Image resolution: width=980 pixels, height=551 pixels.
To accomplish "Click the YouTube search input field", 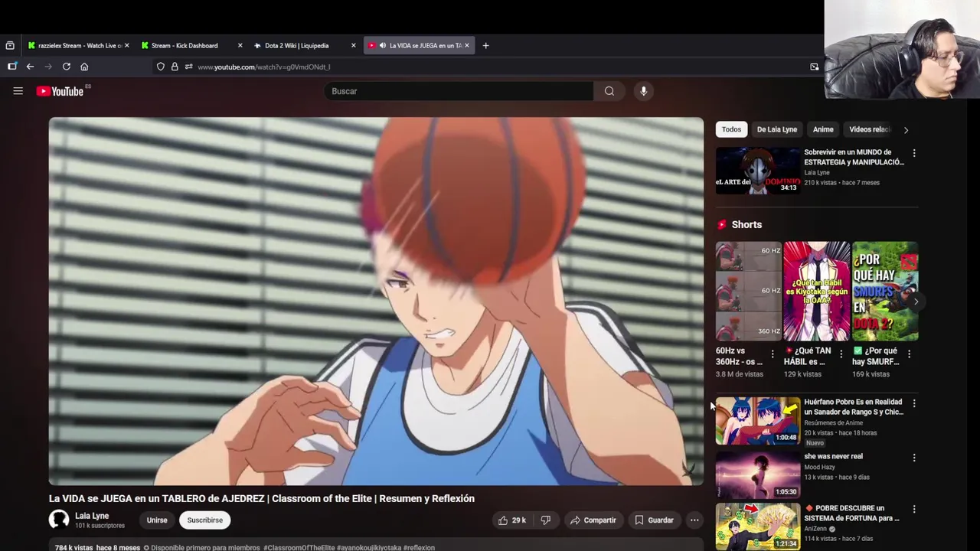I will click(x=459, y=91).
